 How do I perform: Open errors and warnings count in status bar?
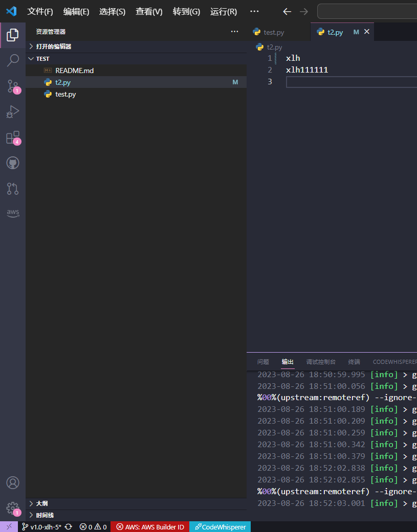pyautogui.click(x=93, y=526)
